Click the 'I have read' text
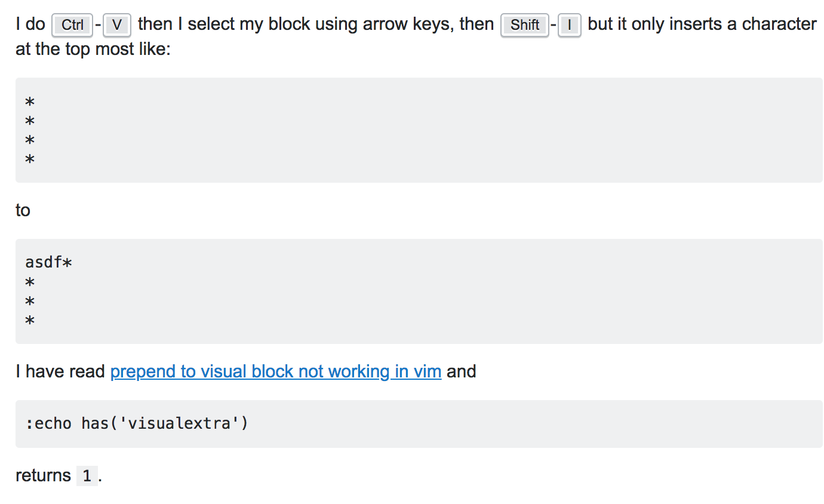 60,371
